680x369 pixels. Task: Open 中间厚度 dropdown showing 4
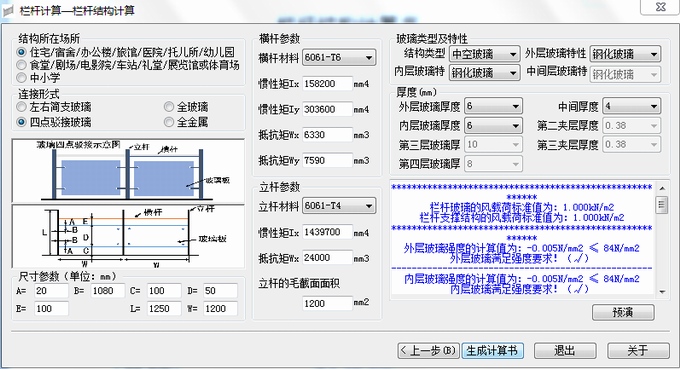[632, 106]
